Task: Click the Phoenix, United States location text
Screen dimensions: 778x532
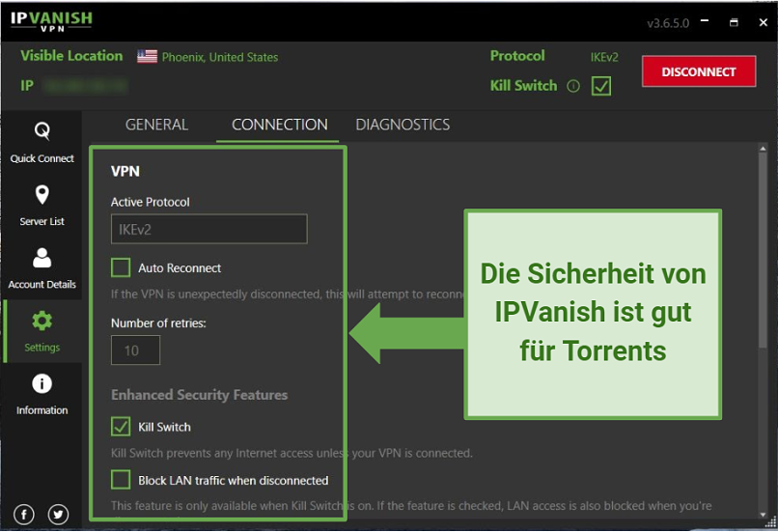Action: click(220, 57)
